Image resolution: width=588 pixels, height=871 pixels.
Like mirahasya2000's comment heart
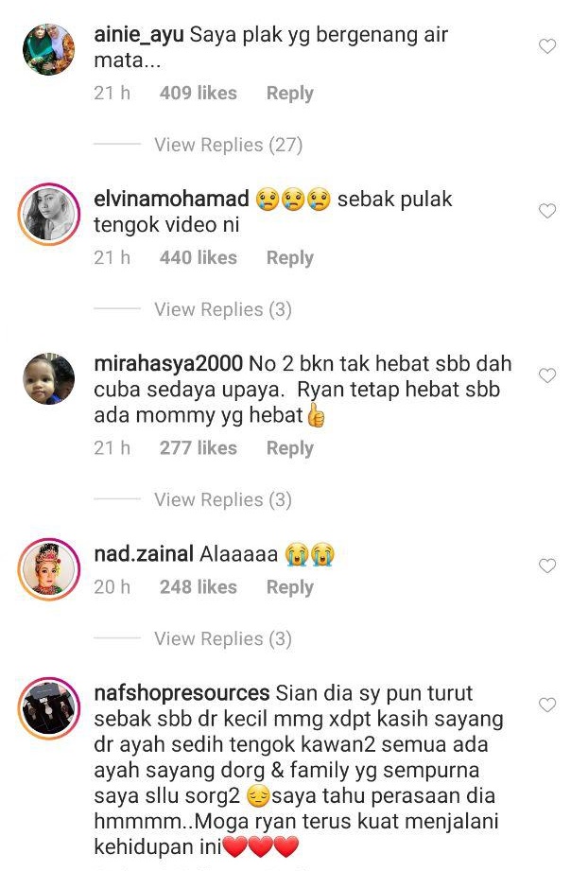pyautogui.click(x=547, y=375)
